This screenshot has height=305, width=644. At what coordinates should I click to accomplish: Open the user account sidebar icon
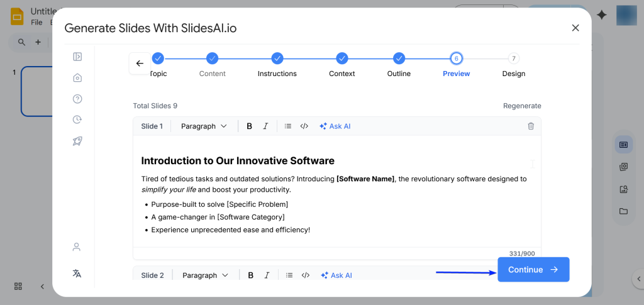pos(77,247)
